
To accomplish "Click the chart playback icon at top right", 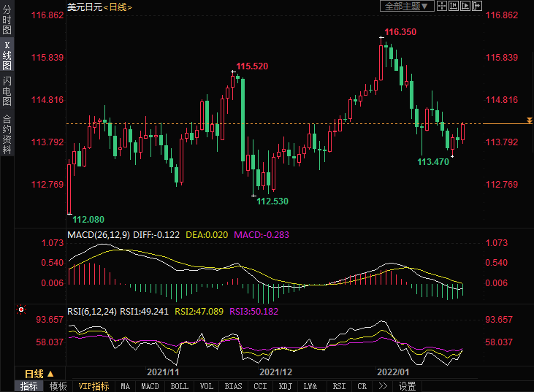I will 467,6.
